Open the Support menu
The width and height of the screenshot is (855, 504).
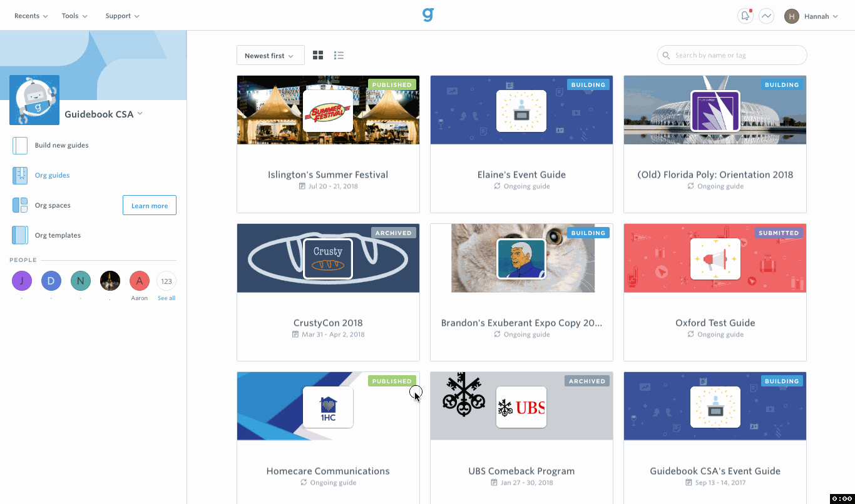(x=121, y=16)
